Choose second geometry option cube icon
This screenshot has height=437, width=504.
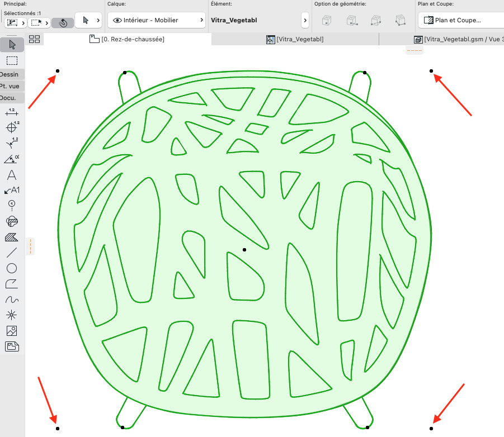[352, 20]
